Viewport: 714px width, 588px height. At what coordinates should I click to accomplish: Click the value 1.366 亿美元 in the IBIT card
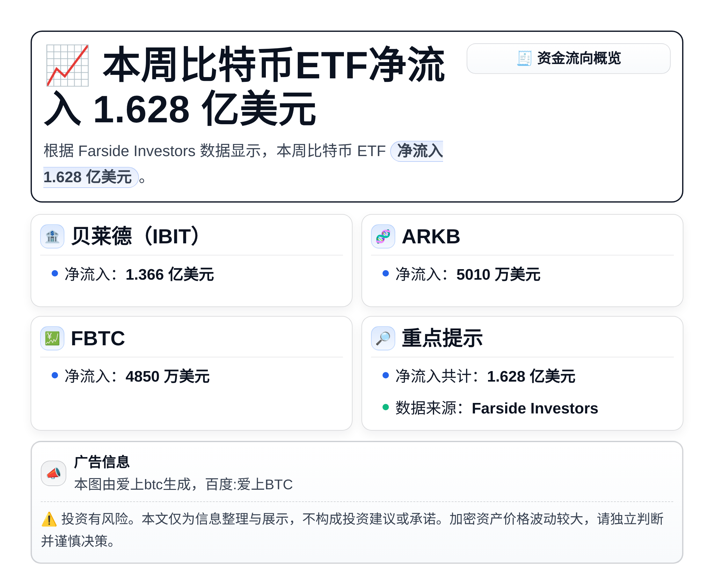[x=170, y=274]
